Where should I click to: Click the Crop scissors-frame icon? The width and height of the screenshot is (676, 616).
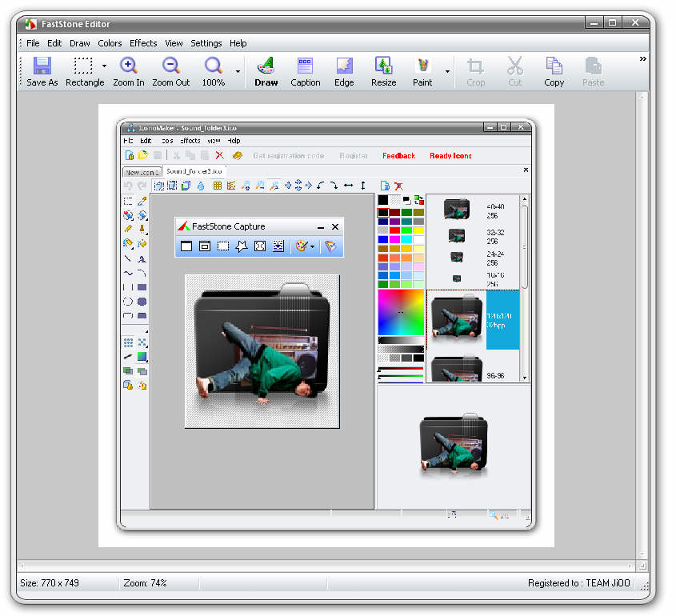click(475, 71)
